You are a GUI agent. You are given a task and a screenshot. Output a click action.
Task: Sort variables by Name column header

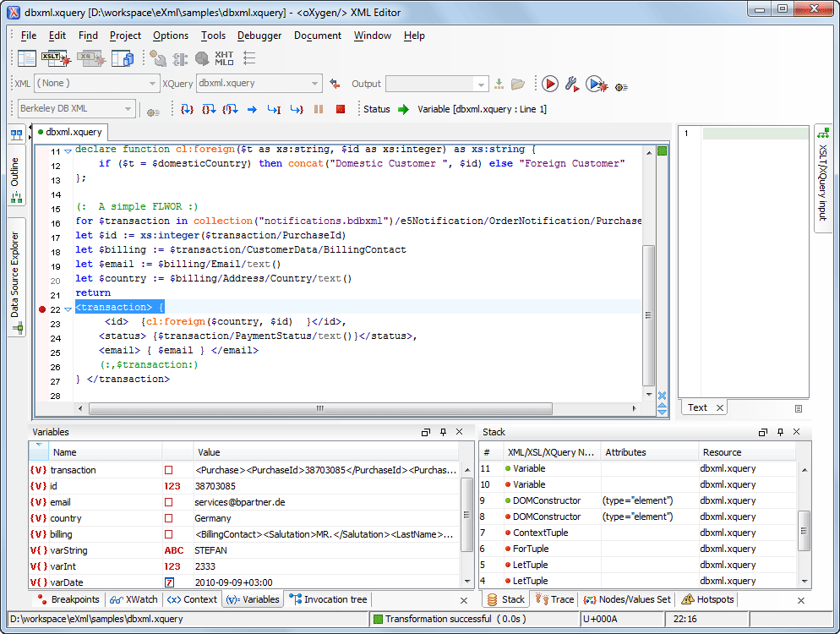(x=107, y=452)
